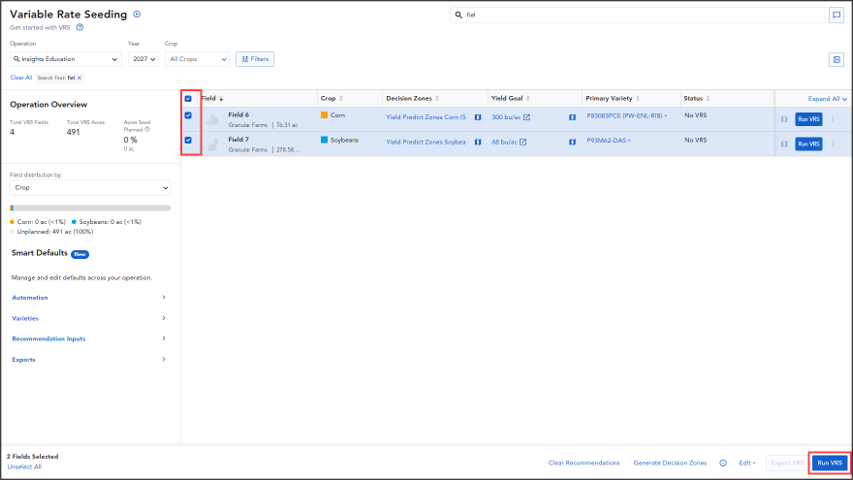
Task: Open the Field distribution by Crop dropdown
Action: click(x=90, y=188)
